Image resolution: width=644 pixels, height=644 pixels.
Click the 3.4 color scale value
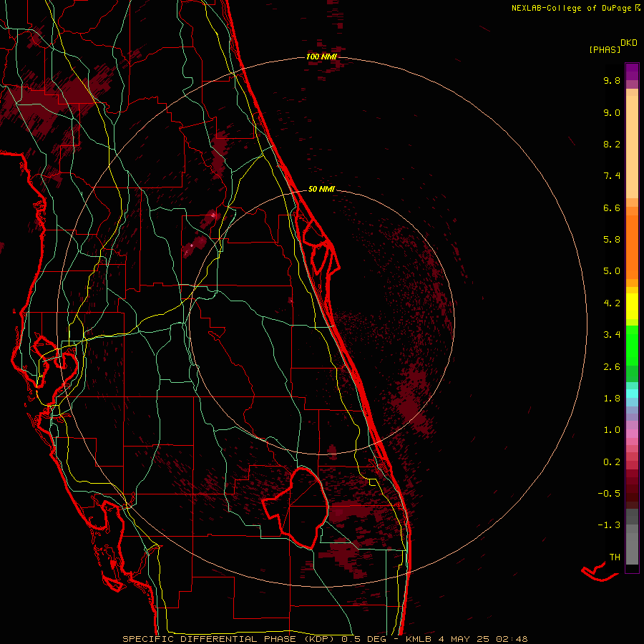(612, 335)
